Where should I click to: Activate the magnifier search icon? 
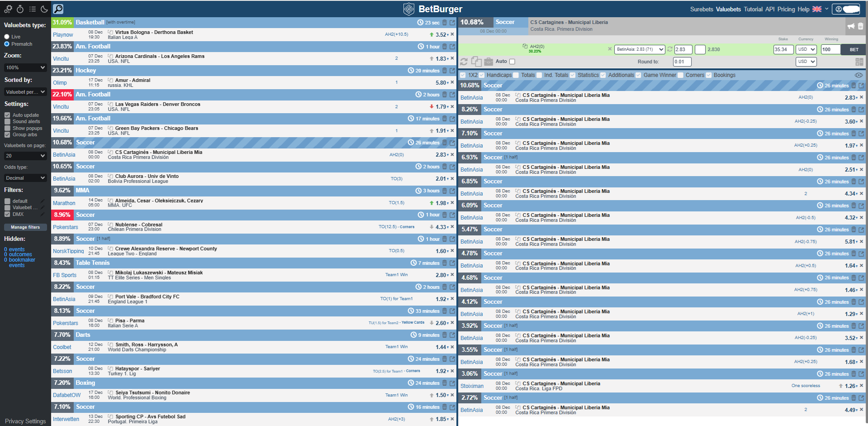(x=58, y=9)
